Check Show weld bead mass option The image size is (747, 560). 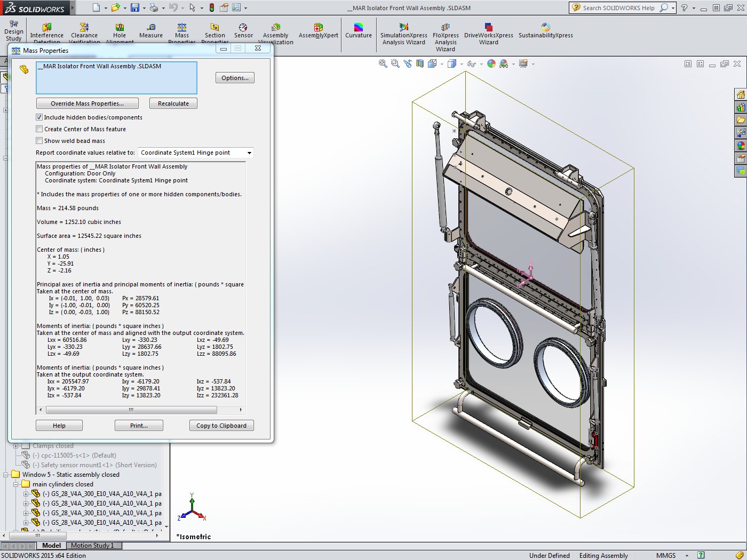39,141
